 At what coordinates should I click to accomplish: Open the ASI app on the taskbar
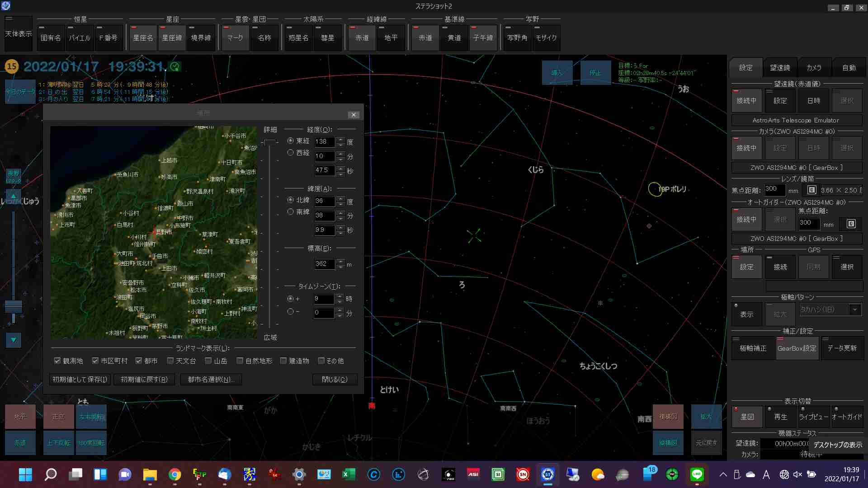coord(473,474)
